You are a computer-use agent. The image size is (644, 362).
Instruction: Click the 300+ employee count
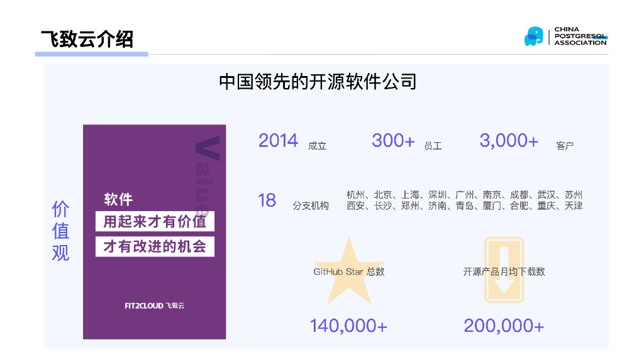[x=393, y=141]
